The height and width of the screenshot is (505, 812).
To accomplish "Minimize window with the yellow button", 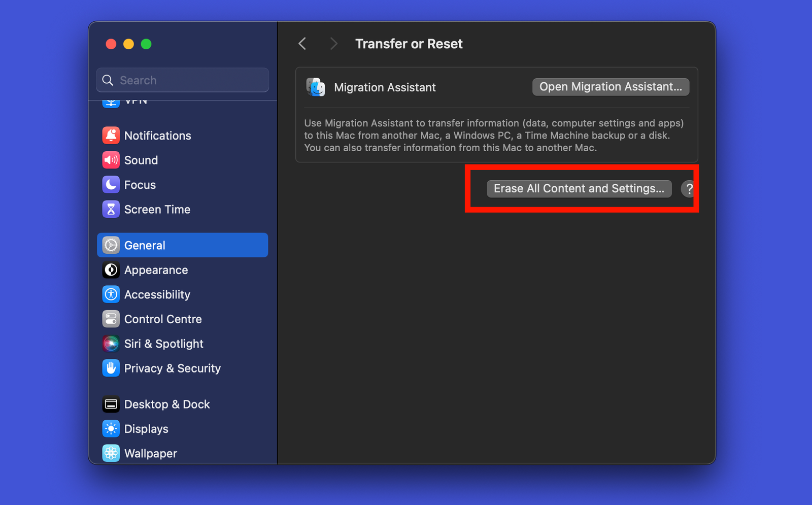I will pyautogui.click(x=128, y=44).
